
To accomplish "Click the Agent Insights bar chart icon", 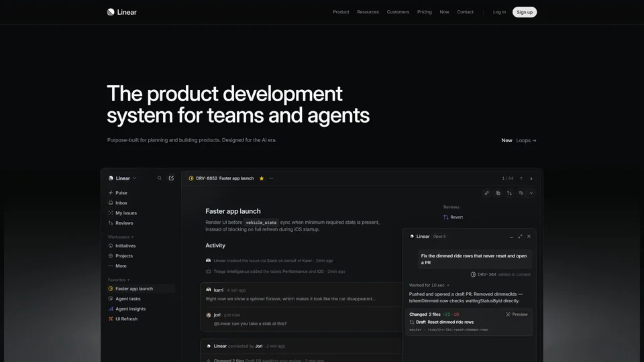I will tap(111, 308).
